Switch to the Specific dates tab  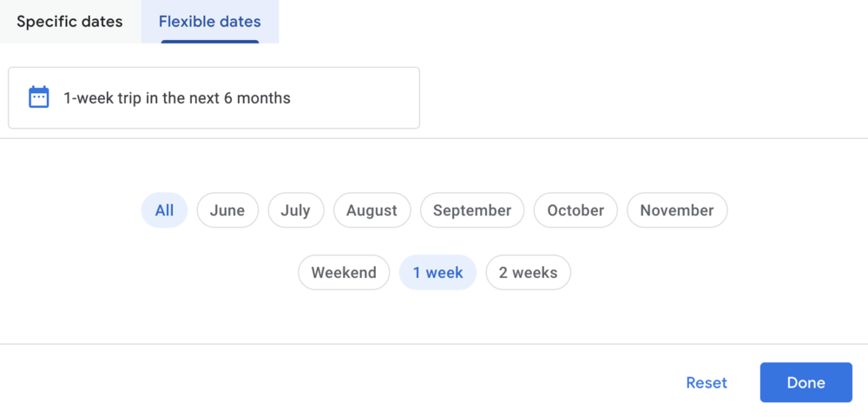click(x=69, y=22)
